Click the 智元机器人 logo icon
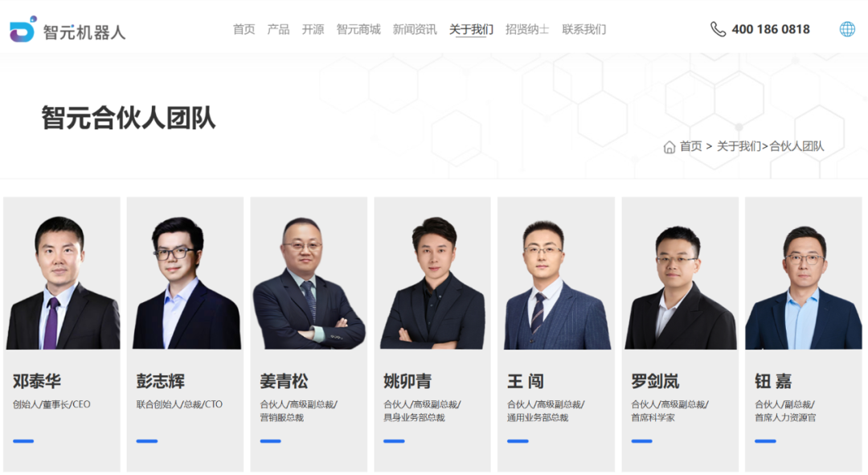 point(23,30)
